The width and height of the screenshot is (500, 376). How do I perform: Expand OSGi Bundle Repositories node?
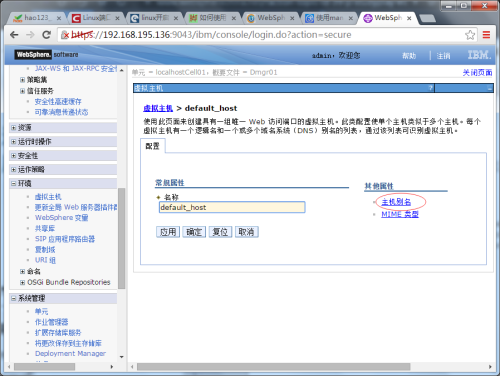click(x=22, y=282)
